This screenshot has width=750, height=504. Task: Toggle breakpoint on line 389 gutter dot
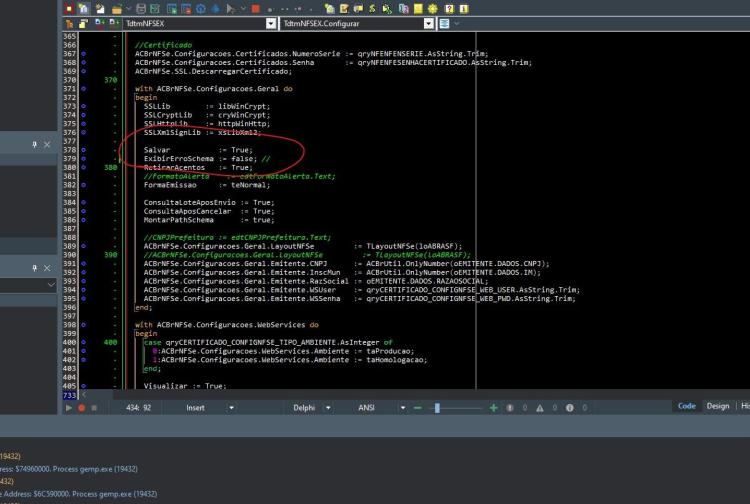(x=83, y=246)
